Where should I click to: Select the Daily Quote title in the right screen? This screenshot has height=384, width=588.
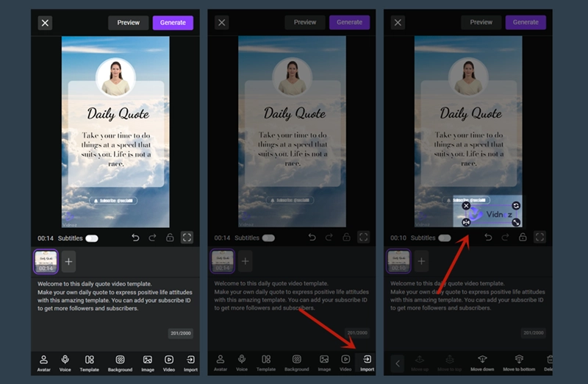(470, 113)
